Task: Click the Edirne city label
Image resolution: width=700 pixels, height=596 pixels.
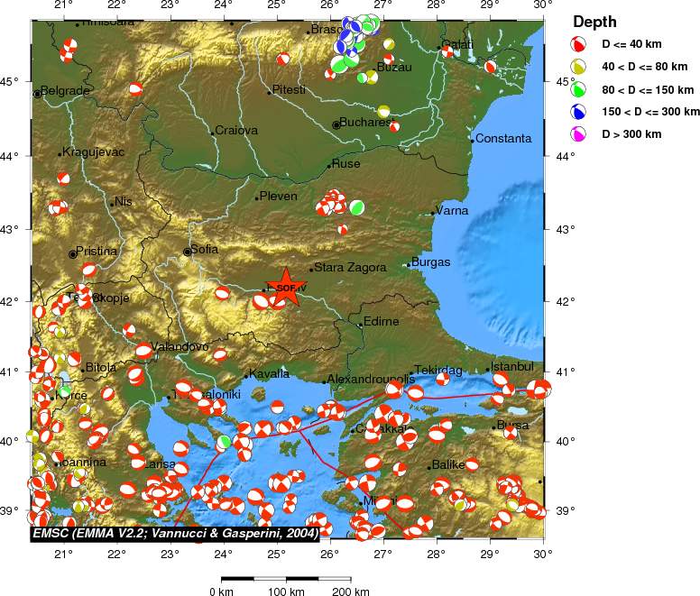Action: (x=381, y=321)
